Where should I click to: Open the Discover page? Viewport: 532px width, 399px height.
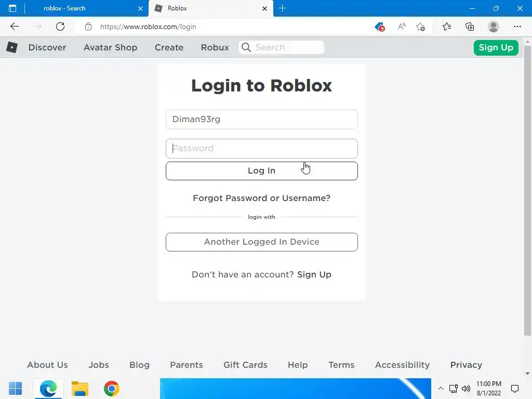point(47,47)
